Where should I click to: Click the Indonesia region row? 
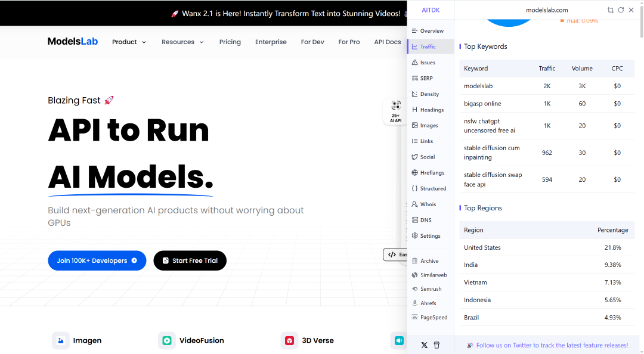pos(547,300)
